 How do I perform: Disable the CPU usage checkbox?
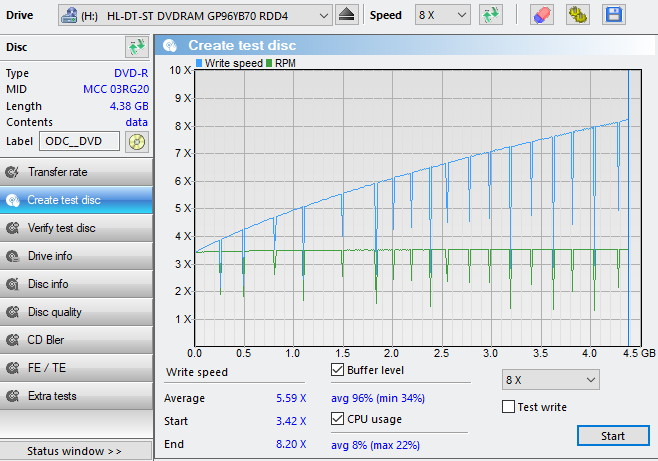click(x=338, y=419)
